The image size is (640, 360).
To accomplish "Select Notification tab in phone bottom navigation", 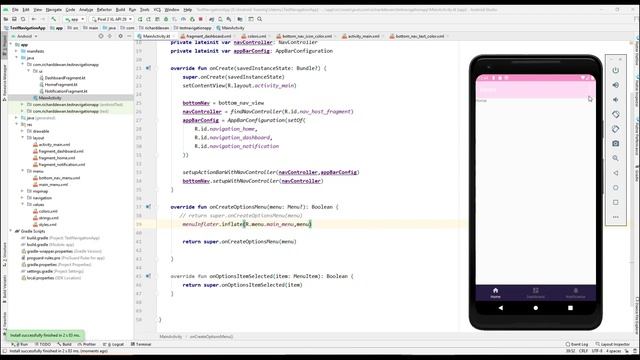I will click(x=576, y=293).
